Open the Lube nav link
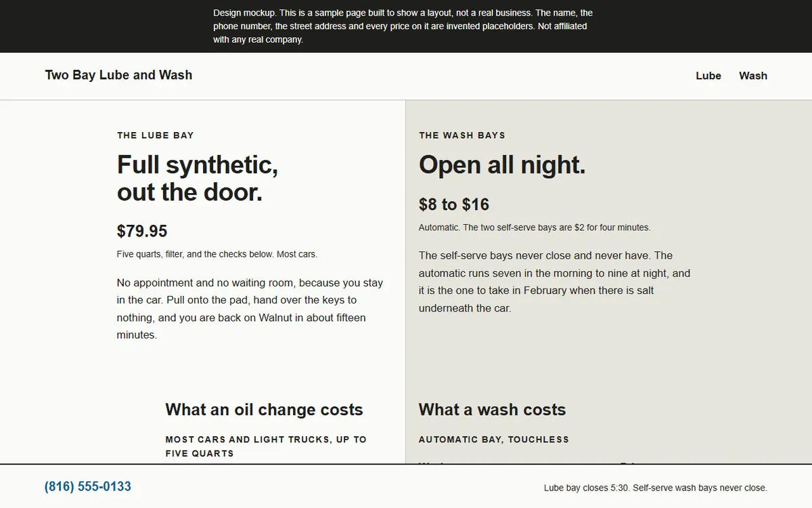Image resolution: width=812 pixels, height=508 pixels. [708, 76]
